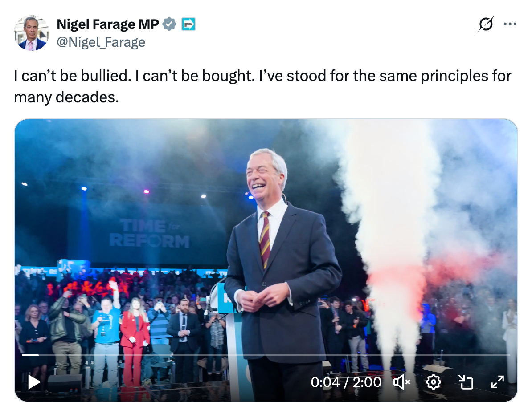Open the @Nigel_Farage handle link
The height and width of the screenshot is (414, 532).
click(x=101, y=42)
